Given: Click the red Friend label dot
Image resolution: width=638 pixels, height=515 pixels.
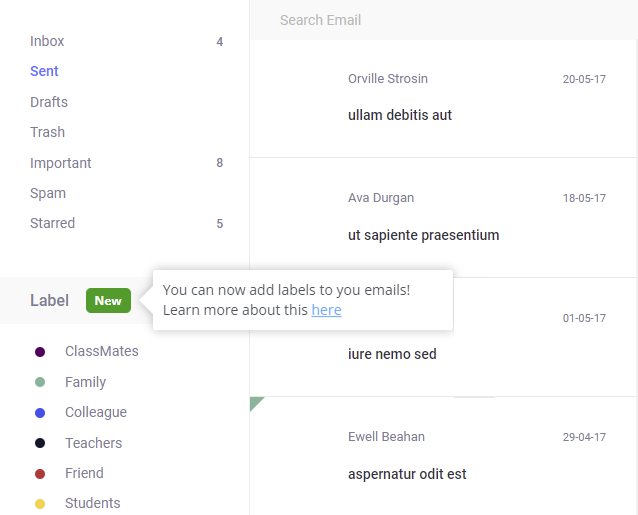Looking at the screenshot, I should coord(40,473).
